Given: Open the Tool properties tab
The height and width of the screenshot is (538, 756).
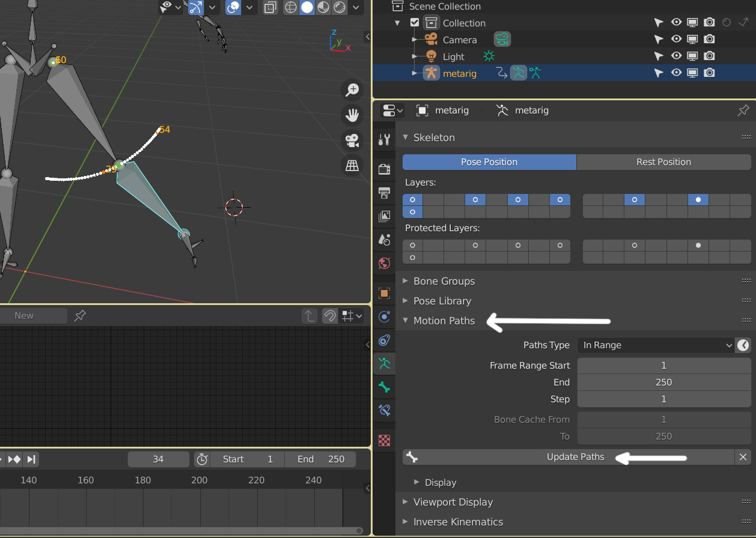Looking at the screenshot, I should pos(385,140).
